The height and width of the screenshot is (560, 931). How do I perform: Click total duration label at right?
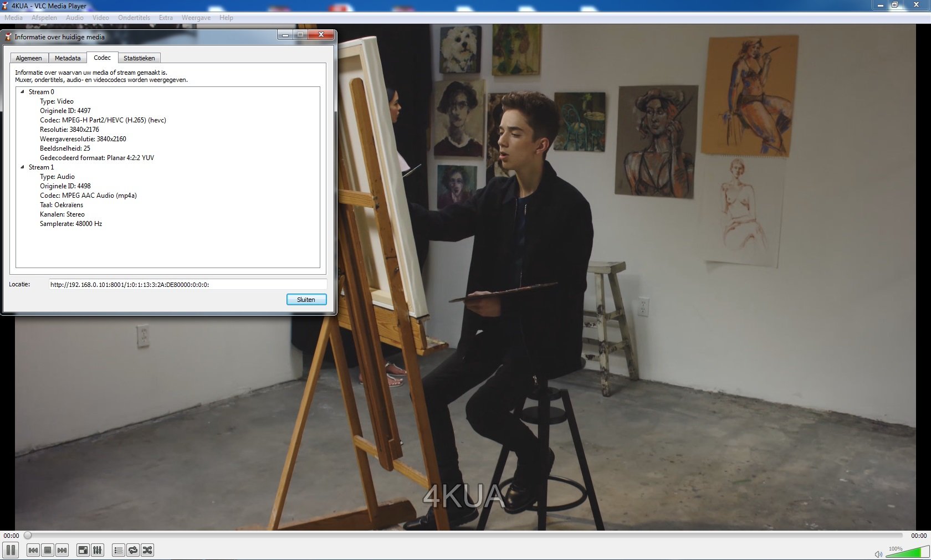coord(919,536)
